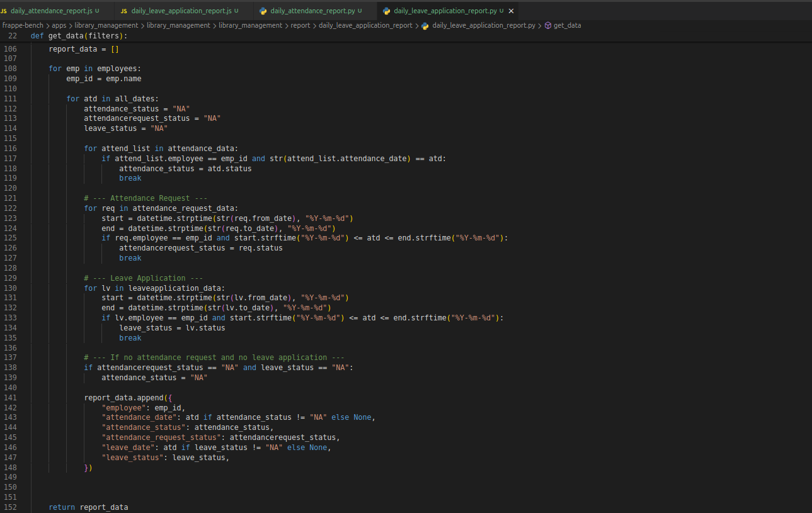Click the cube symbol icon beside get_data

tap(547, 26)
